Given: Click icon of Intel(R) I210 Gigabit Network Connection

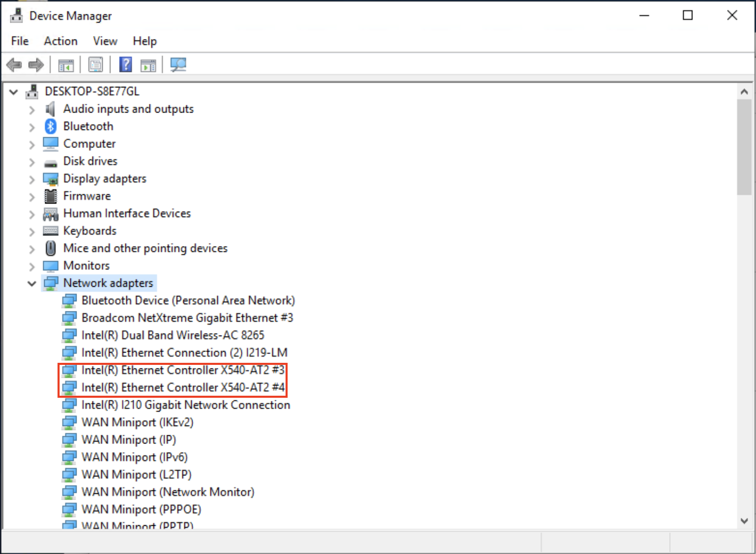Looking at the screenshot, I should point(69,405).
